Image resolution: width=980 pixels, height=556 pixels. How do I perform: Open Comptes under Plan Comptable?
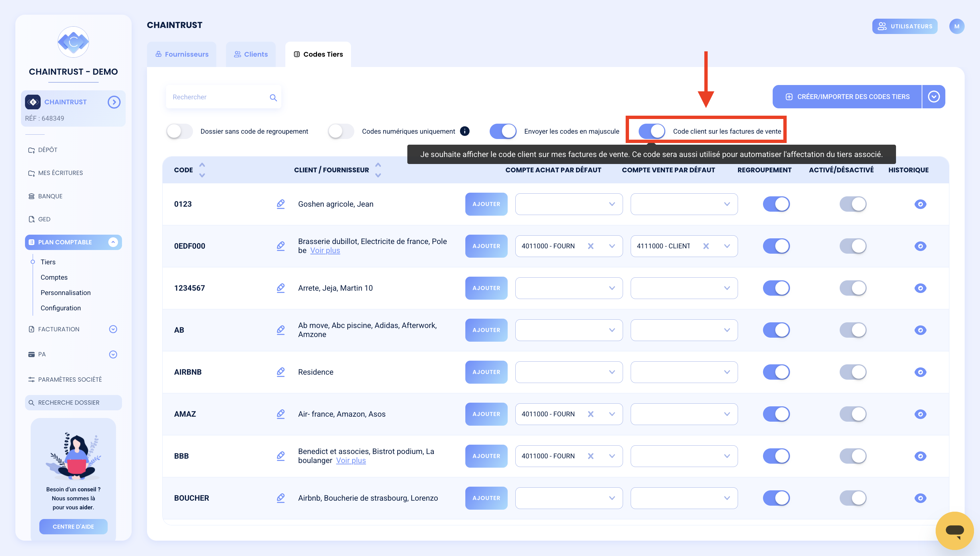(54, 277)
